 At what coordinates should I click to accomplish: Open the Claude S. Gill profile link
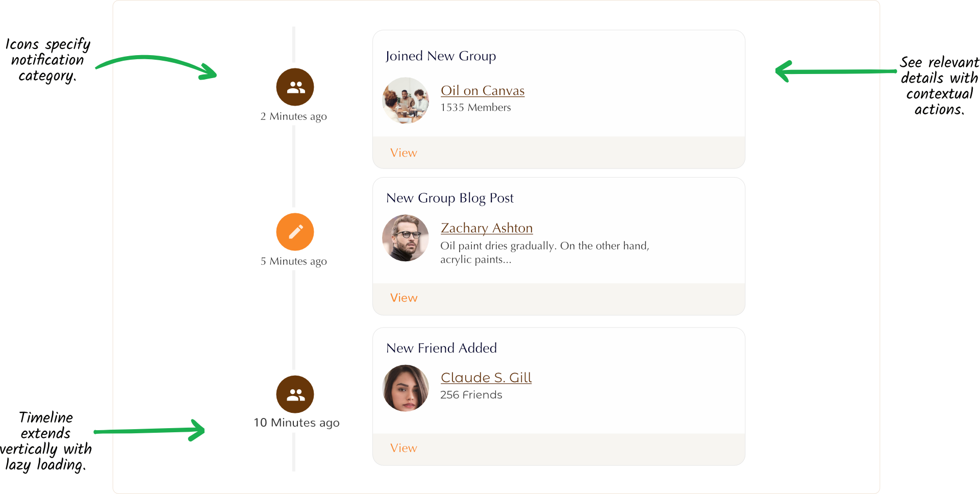tap(486, 378)
